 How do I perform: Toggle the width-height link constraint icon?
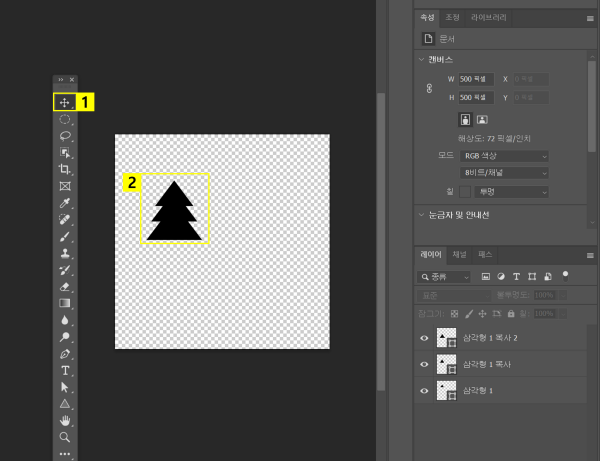pos(429,88)
